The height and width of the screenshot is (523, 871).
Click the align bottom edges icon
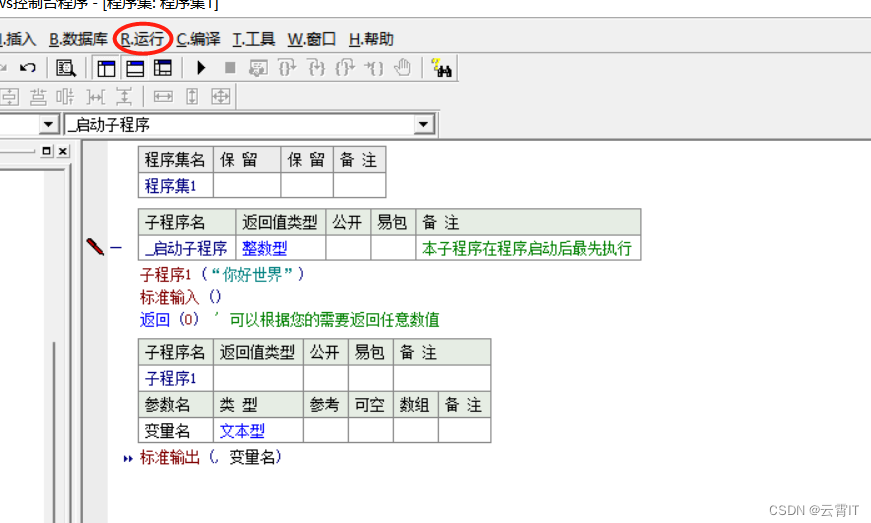pos(38,97)
